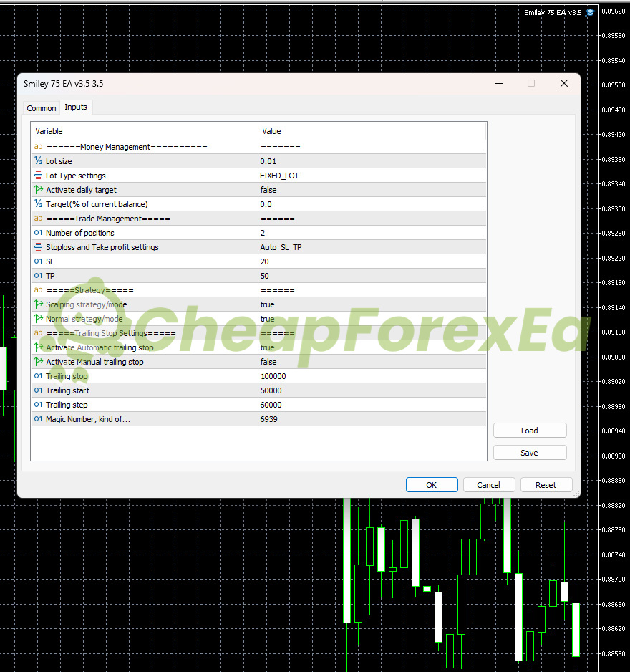Edit the TP value 50
This screenshot has width=630, height=672.
point(372,276)
